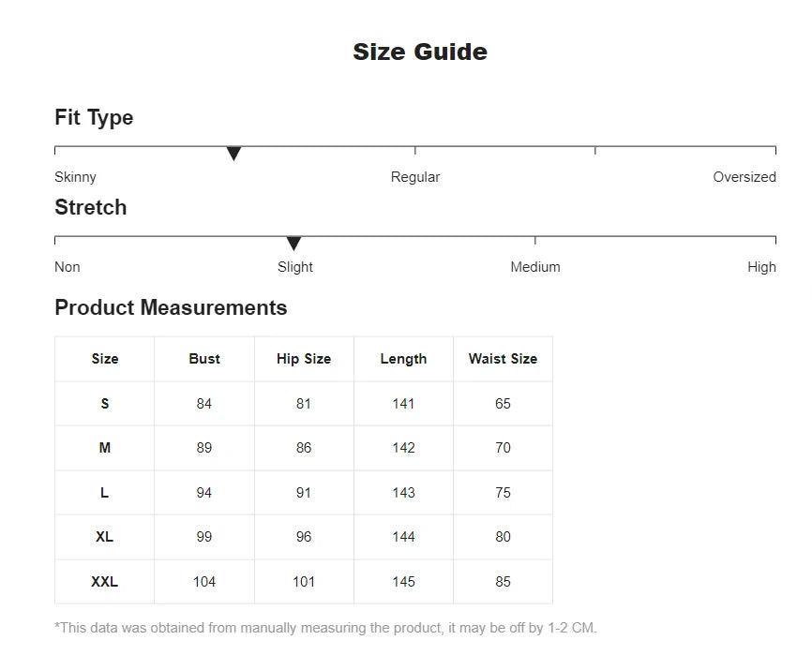The image size is (812, 670).
Task: Select the S size row label
Action: pos(105,404)
